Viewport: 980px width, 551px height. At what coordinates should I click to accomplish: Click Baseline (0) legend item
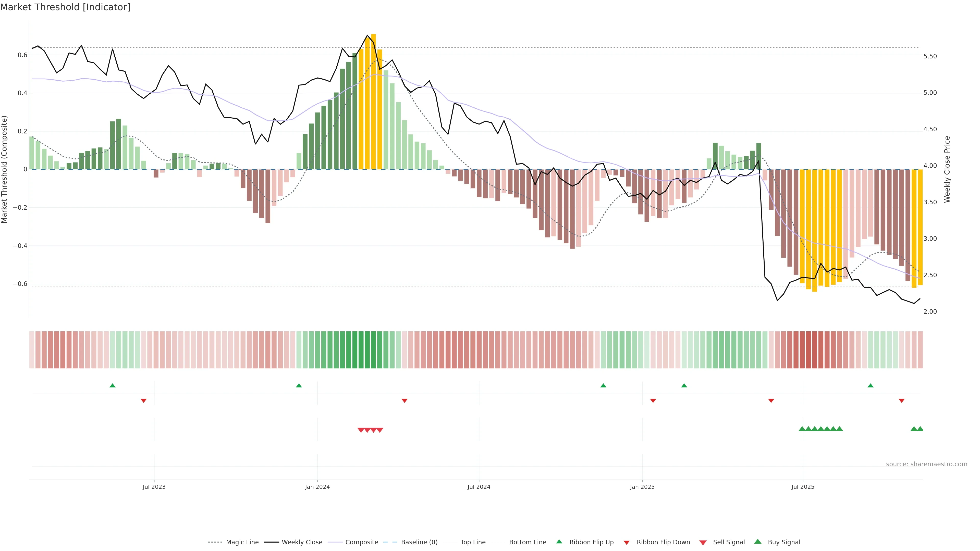(419, 542)
